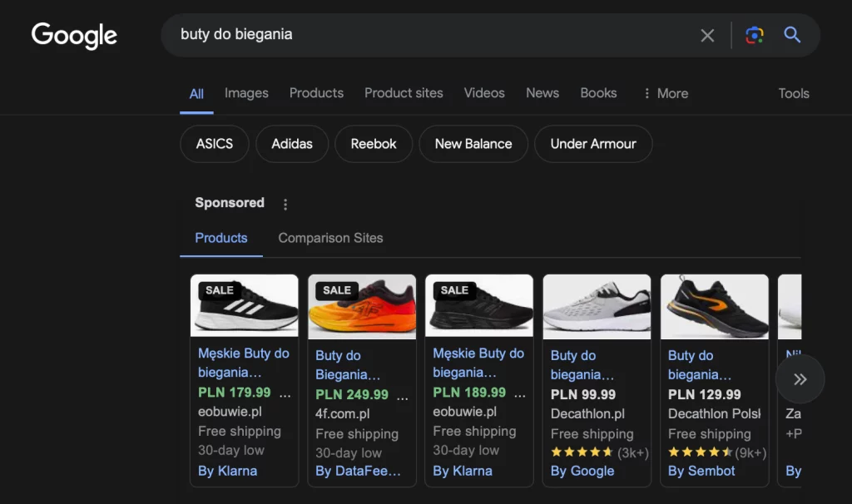The image size is (852, 504).
Task: Open Buty do Biegania 4f.com.pl link
Action: (x=348, y=365)
